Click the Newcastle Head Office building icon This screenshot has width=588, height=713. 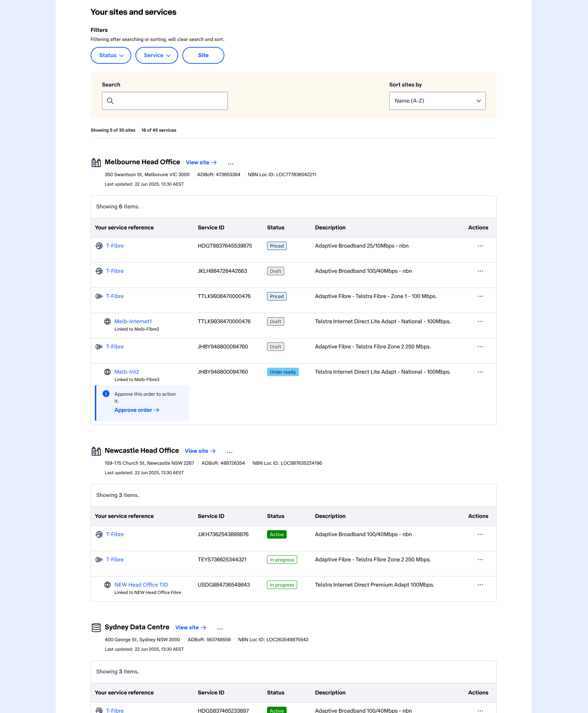pyautogui.click(x=96, y=451)
